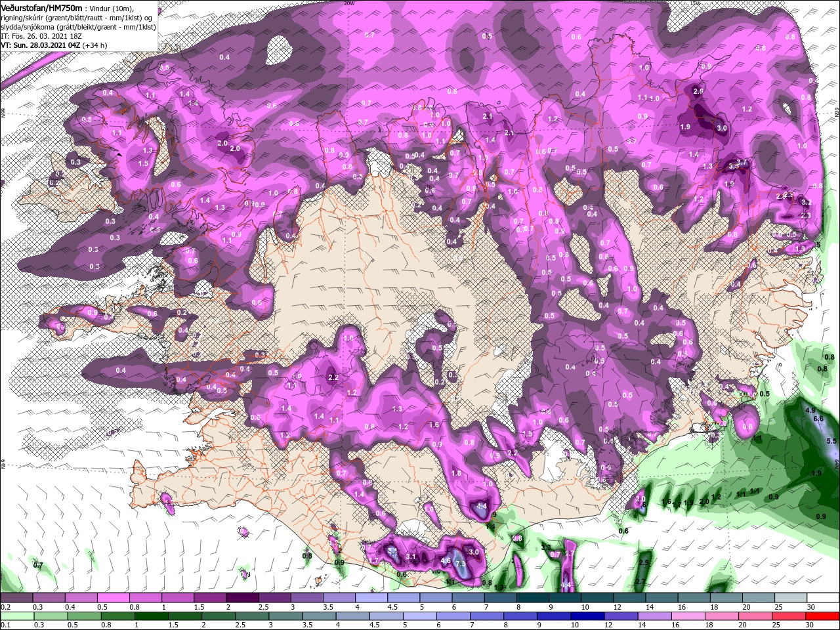Select the 4 light lavender swatch in snow scale
The image size is (840, 630).
pos(371,598)
